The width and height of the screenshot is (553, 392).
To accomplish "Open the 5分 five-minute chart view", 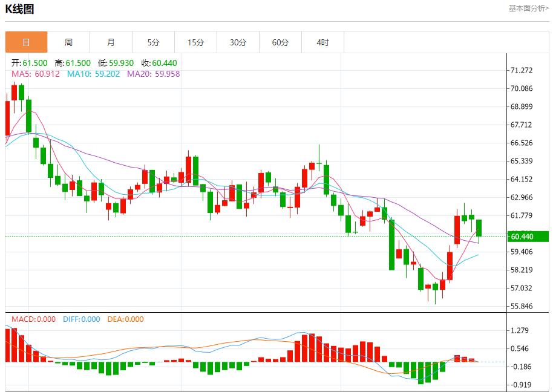I will 154,42.
